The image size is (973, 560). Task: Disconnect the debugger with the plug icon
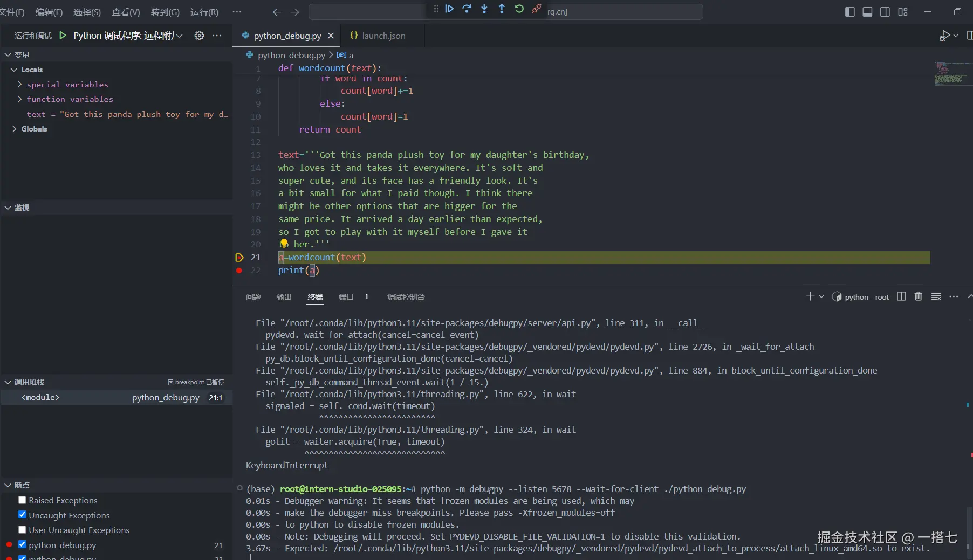coord(536,9)
